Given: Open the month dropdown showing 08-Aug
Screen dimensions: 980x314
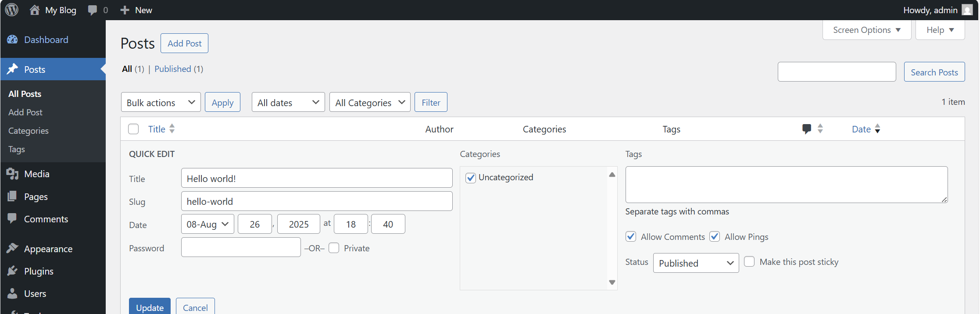Looking at the screenshot, I should (x=207, y=224).
